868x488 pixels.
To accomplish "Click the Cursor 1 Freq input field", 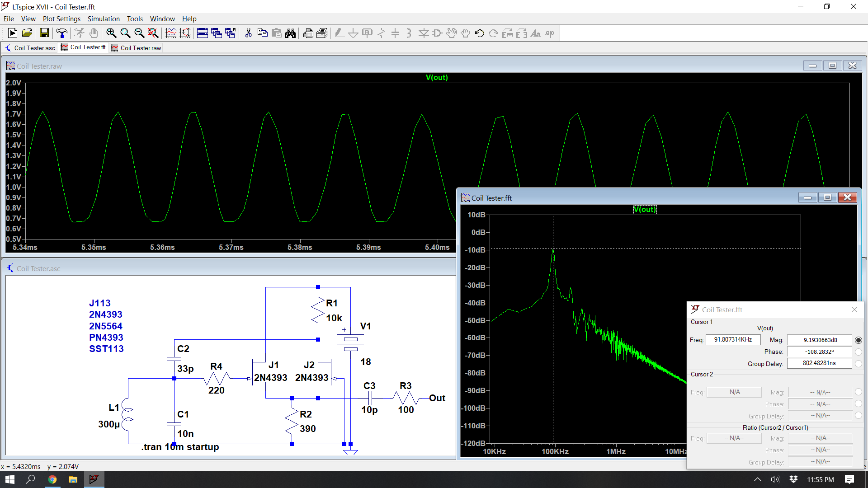I will (733, 340).
